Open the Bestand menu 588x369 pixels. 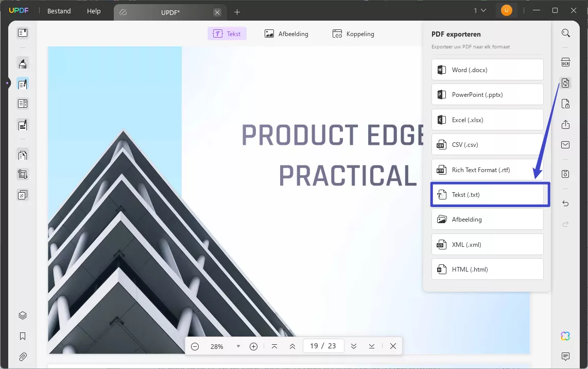[59, 11]
